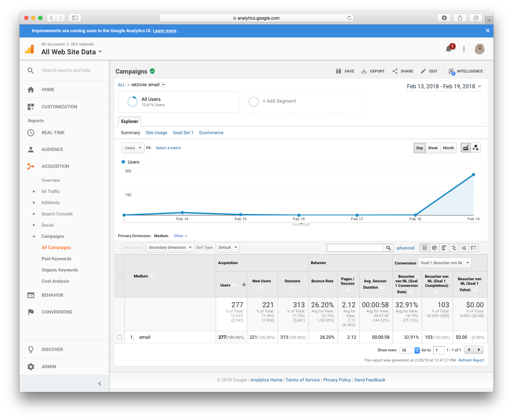Select the percentage pie view icon
This screenshot has width=513, height=420.
pos(434,248)
